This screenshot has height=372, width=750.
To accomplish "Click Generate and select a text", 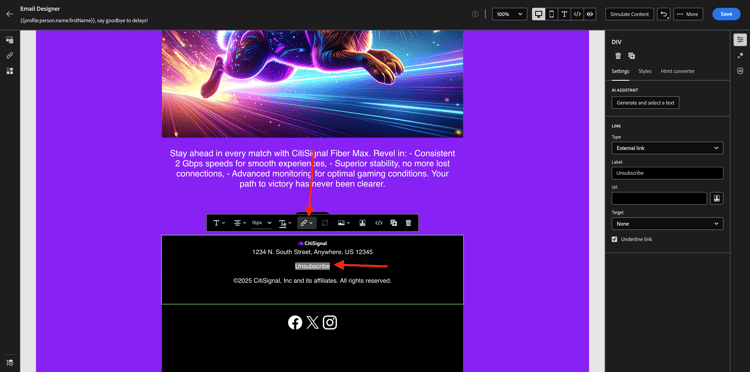I will (x=645, y=103).
